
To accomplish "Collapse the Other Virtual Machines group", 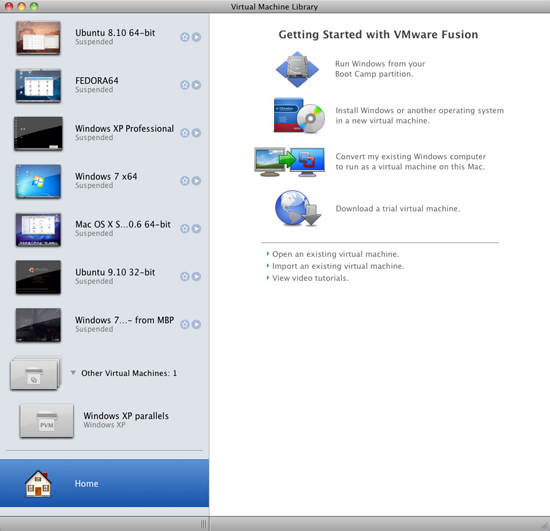I will point(73,373).
